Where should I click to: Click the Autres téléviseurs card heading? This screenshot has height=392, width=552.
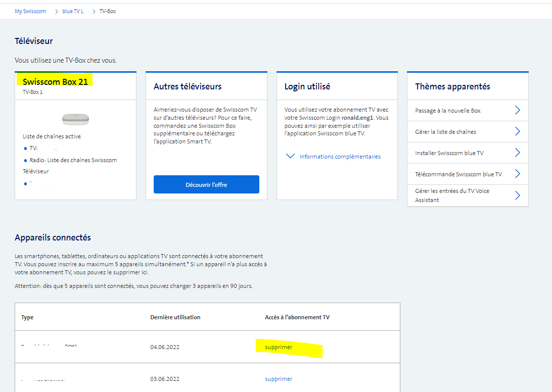click(x=188, y=86)
